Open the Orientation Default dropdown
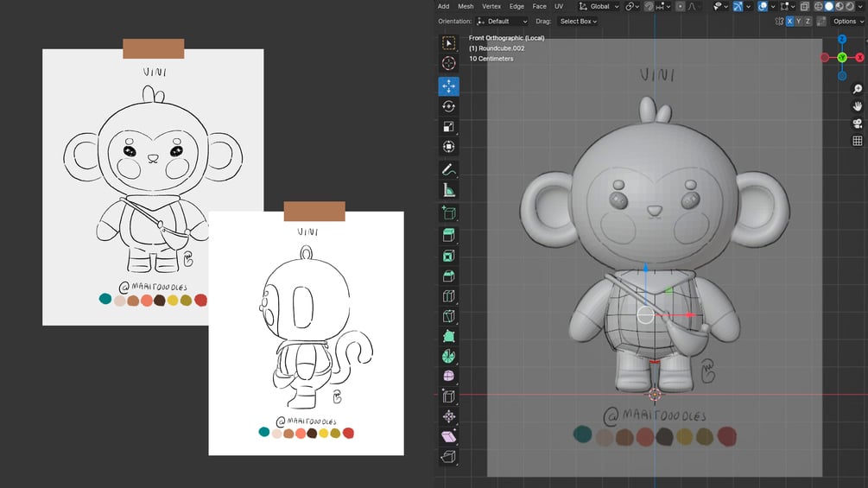Image resolution: width=868 pixels, height=488 pixels. click(x=502, y=21)
